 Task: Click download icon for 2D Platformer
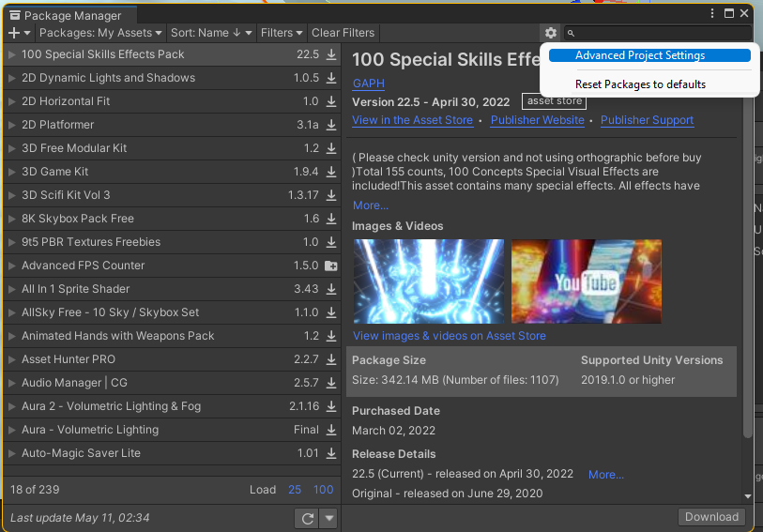click(331, 125)
